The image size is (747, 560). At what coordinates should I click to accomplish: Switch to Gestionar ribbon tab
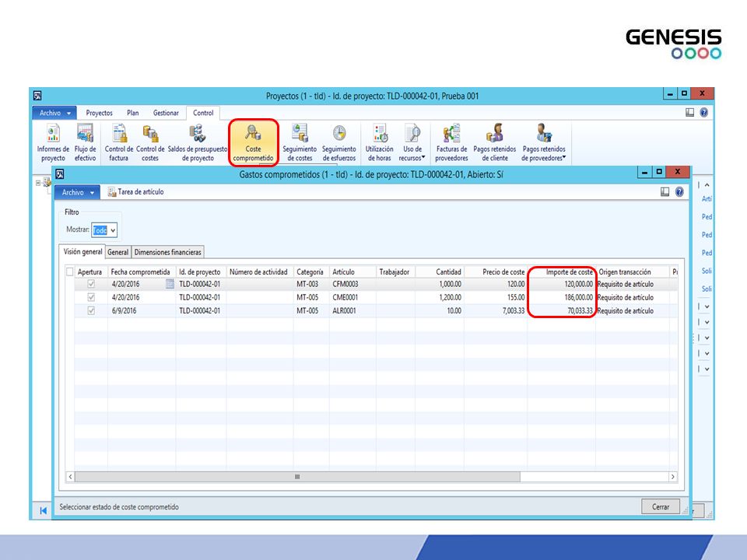tap(166, 113)
